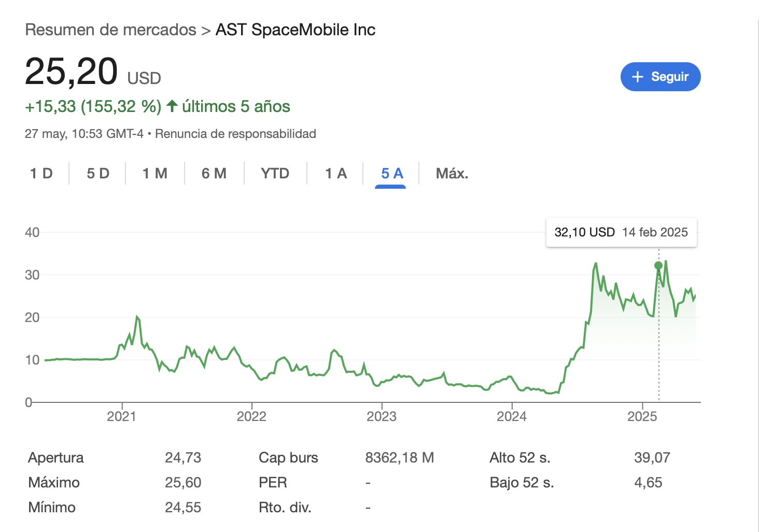This screenshot has height=532, width=759.
Task: Switch to the 1 M chart range
Action: pos(155,173)
